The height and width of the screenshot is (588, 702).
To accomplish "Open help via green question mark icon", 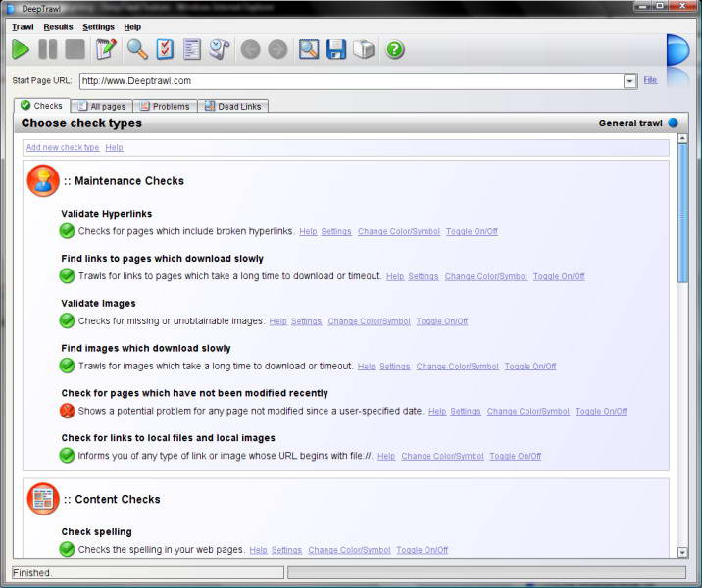I will (395, 49).
